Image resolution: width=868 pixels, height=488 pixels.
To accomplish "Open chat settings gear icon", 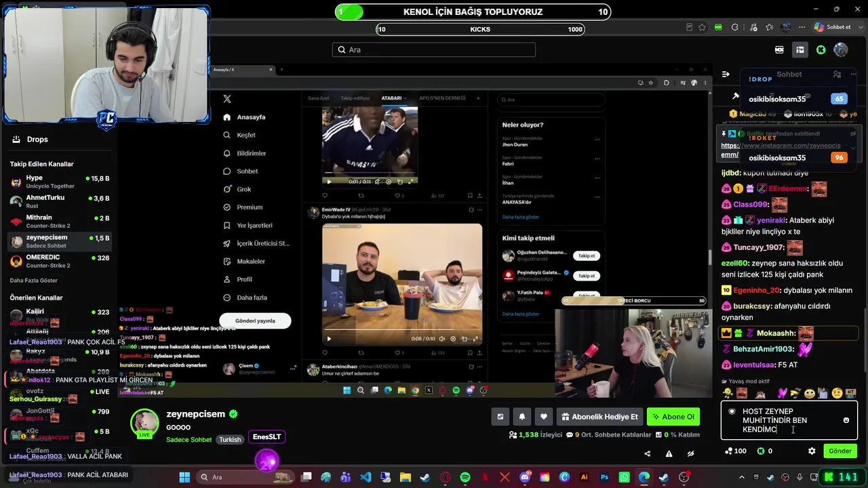I will 812,451.
